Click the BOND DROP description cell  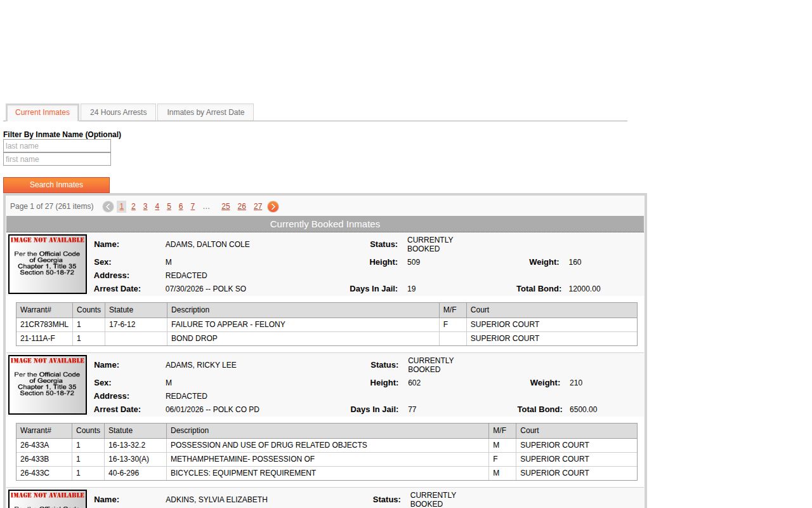coord(303,338)
